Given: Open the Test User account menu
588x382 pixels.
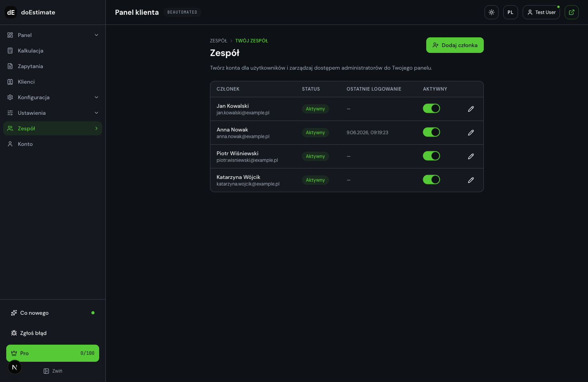Looking at the screenshot, I should pyautogui.click(x=541, y=12).
